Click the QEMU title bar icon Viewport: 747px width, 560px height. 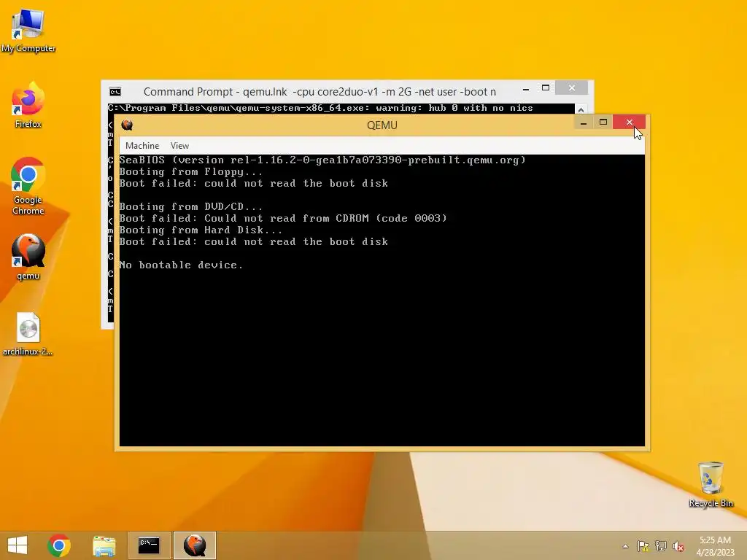click(127, 125)
